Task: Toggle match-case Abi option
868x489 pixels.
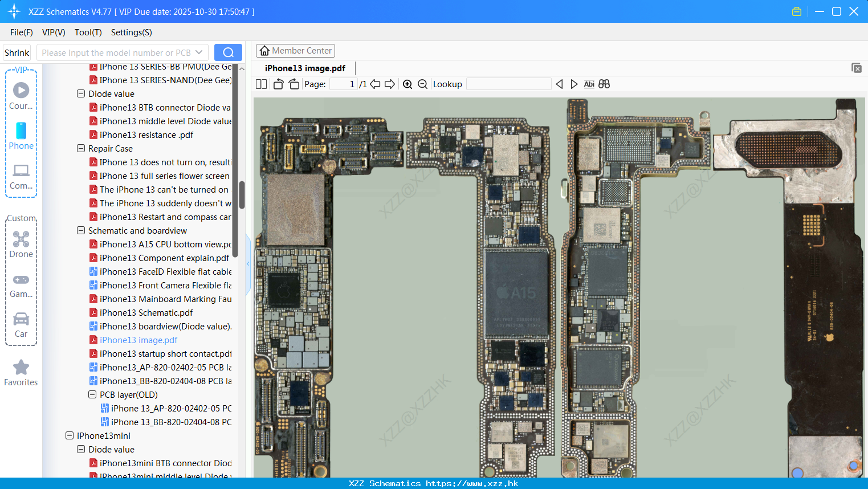Action: (589, 84)
